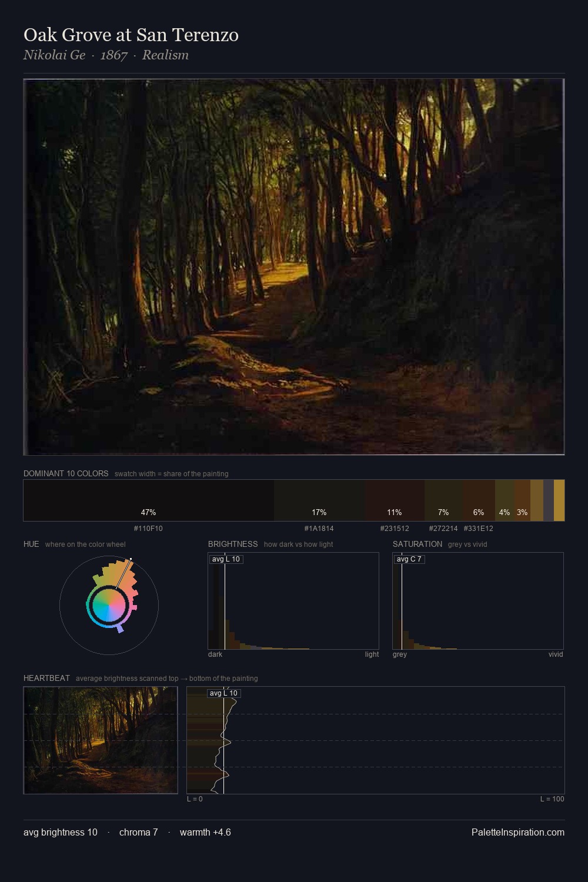
Task: Click the year 1867
Action: tap(114, 55)
